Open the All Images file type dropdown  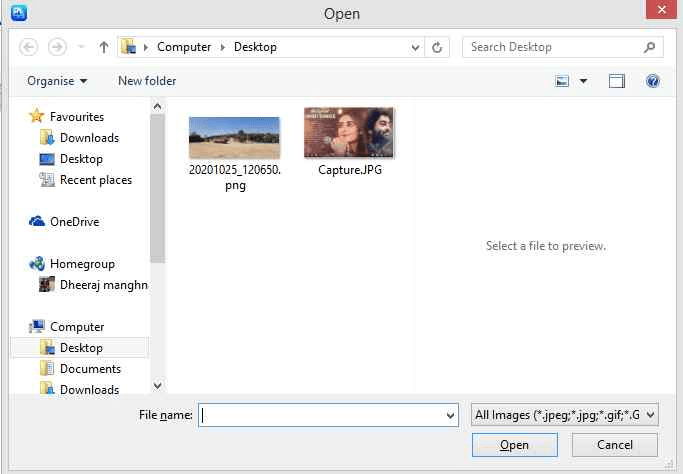click(x=565, y=415)
